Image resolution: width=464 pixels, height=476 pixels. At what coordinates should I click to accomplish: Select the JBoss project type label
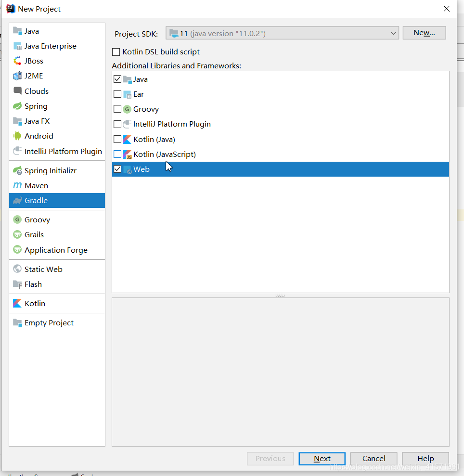34,61
